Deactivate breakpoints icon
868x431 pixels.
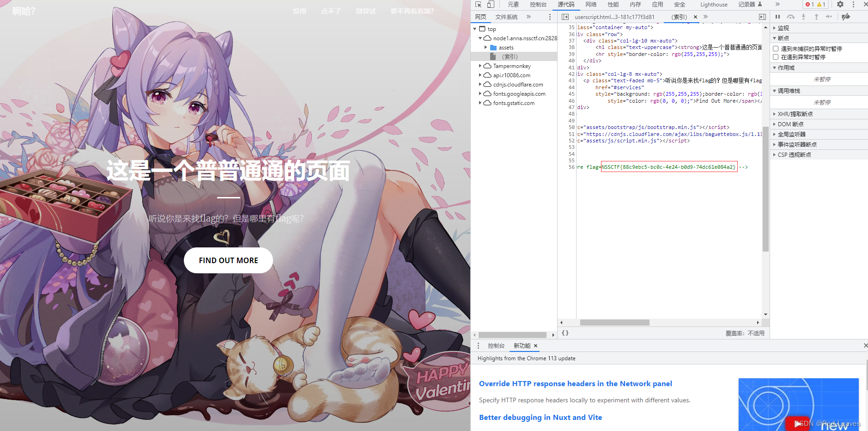(846, 17)
